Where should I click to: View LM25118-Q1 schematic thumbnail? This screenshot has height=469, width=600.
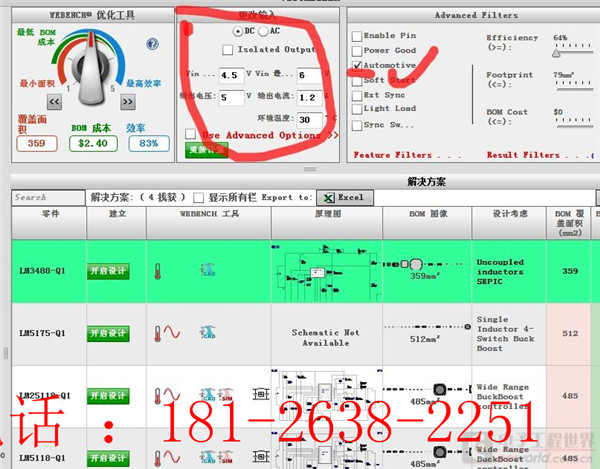tap(327, 396)
